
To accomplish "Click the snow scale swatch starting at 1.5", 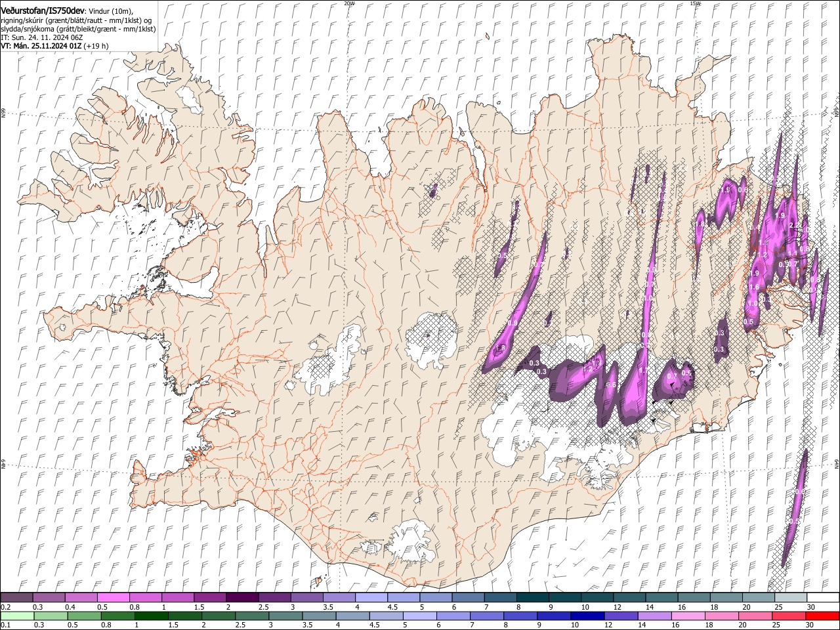I will pyautogui.click(x=210, y=597).
